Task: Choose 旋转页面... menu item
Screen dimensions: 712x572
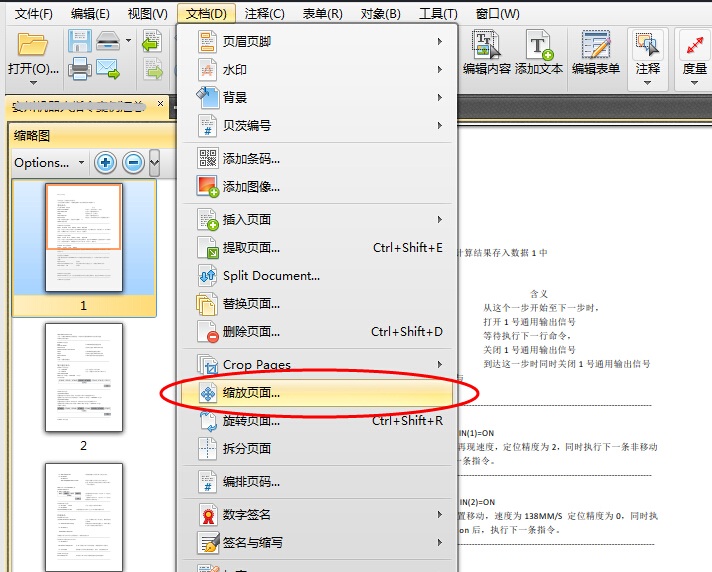Action: click(317, 421)
